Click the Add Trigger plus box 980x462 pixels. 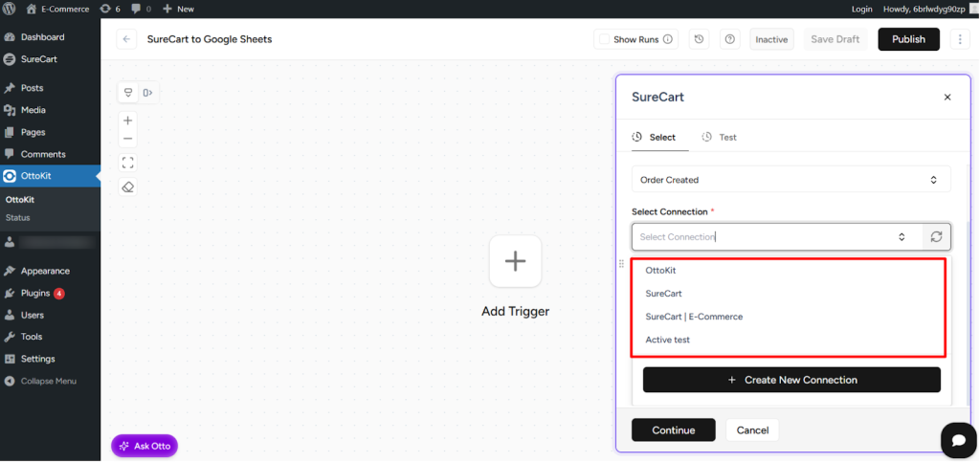coord(515,261)
